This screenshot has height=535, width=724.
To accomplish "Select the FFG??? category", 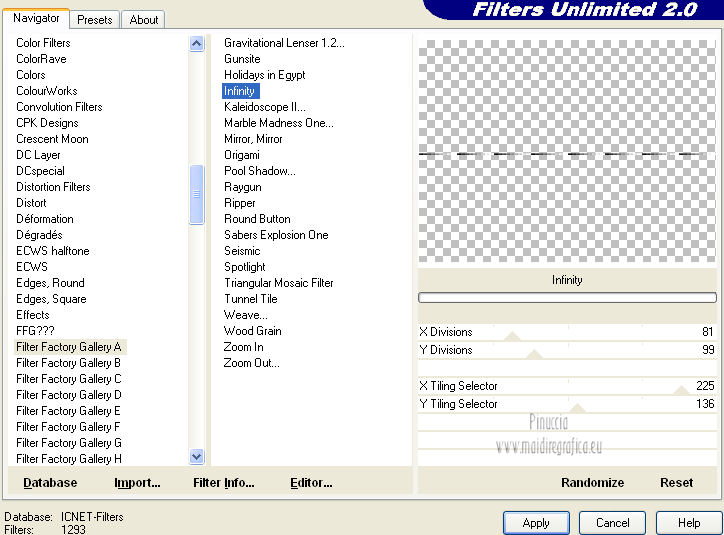I will pyautogui.click(x=35, y=331).
